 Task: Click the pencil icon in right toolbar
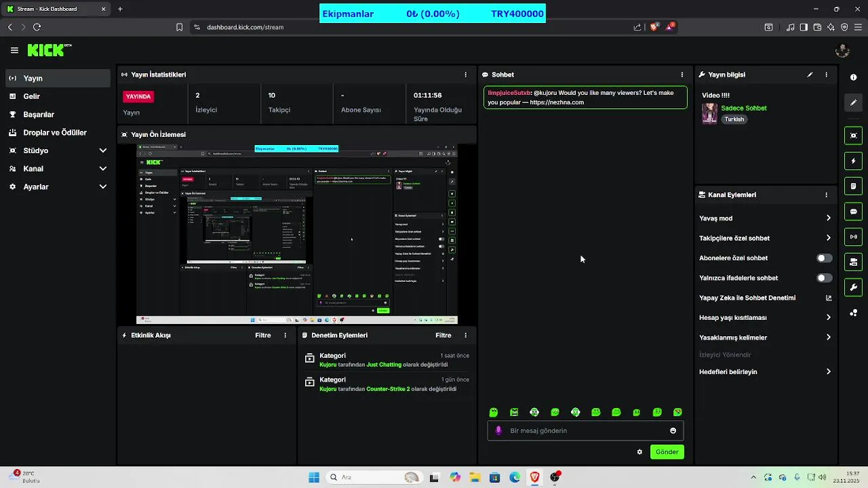coord(853,103)
